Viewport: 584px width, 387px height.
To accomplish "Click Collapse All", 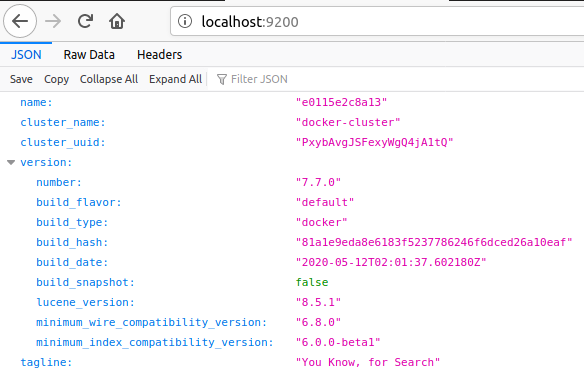I will point(109,79).
